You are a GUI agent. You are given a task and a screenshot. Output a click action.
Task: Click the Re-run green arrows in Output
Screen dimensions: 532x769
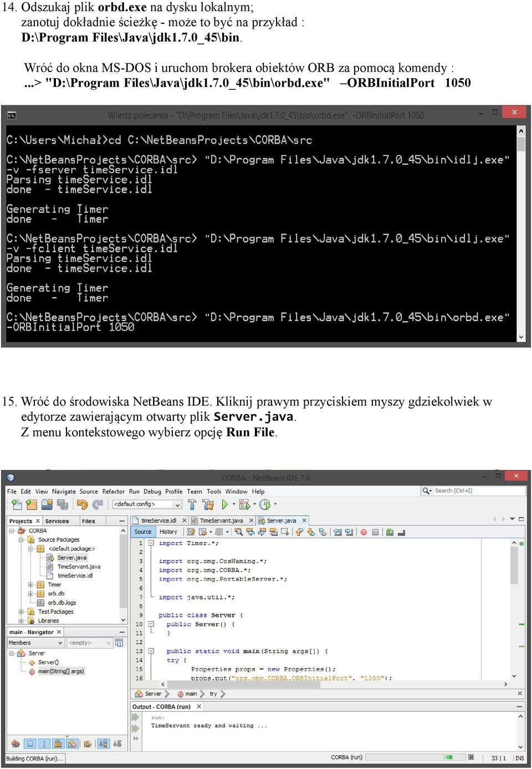pyautogui.click(x=135, y=717)
